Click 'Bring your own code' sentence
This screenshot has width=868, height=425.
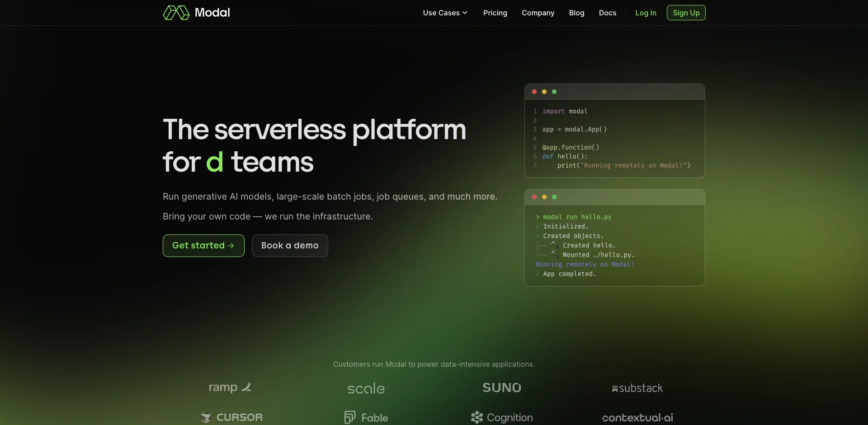point(268,216)
